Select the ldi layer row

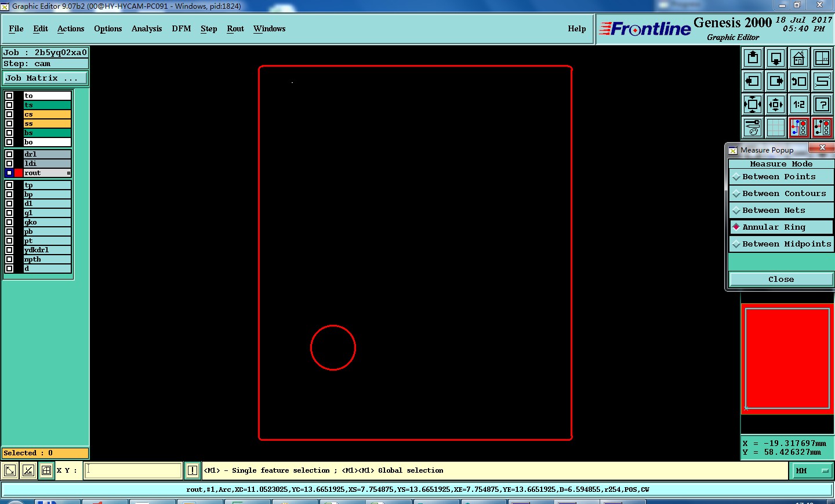click(48, 164)
